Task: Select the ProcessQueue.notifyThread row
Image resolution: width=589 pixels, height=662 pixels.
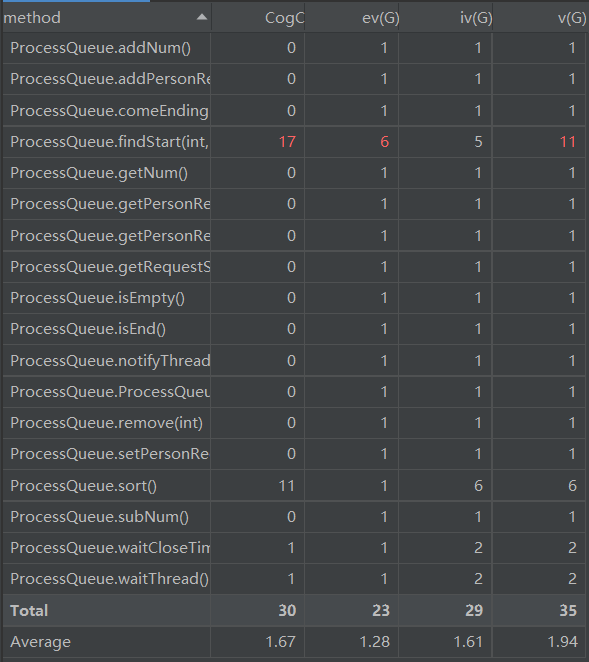Action: [294, 361]
